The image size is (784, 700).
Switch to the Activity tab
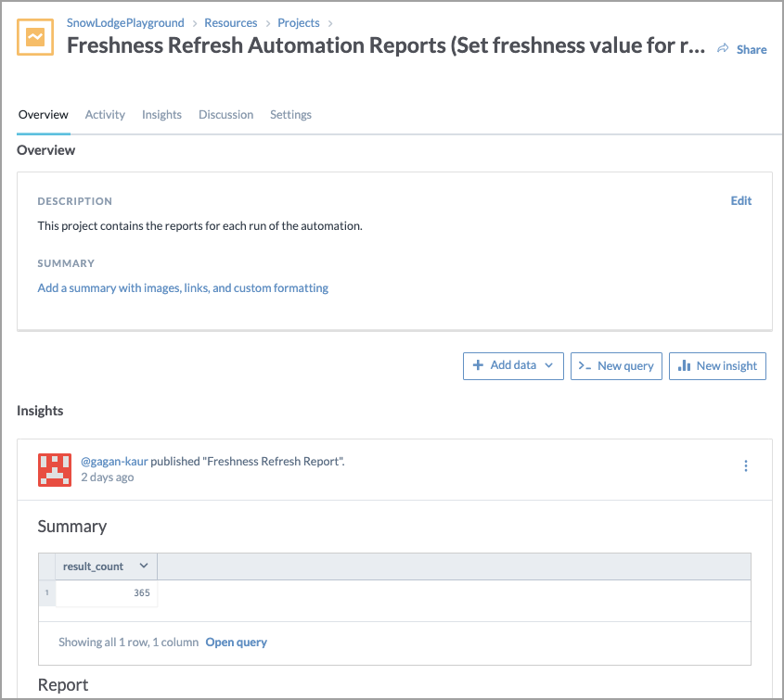point(104,114)
